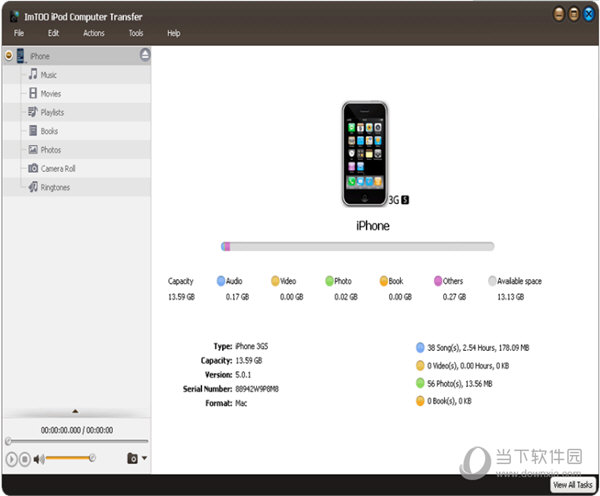Open the Tools menu
The height and width of the screenshot is (496, 600).
click(136, 33)
